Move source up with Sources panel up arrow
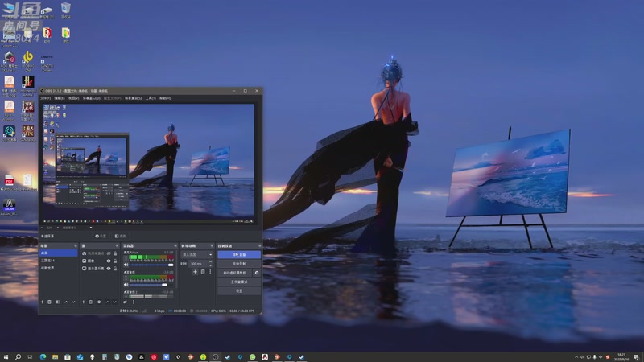This screenshot has height=362, width=644. click(108, 302)
